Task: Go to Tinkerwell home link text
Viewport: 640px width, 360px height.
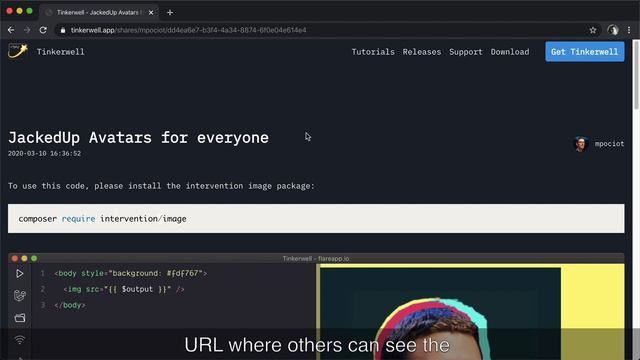Action: (60, 52)
